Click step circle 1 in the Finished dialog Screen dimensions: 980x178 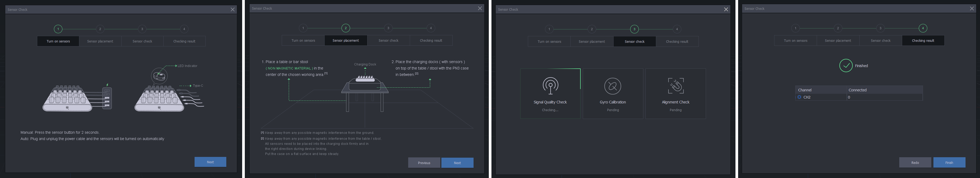795,28
